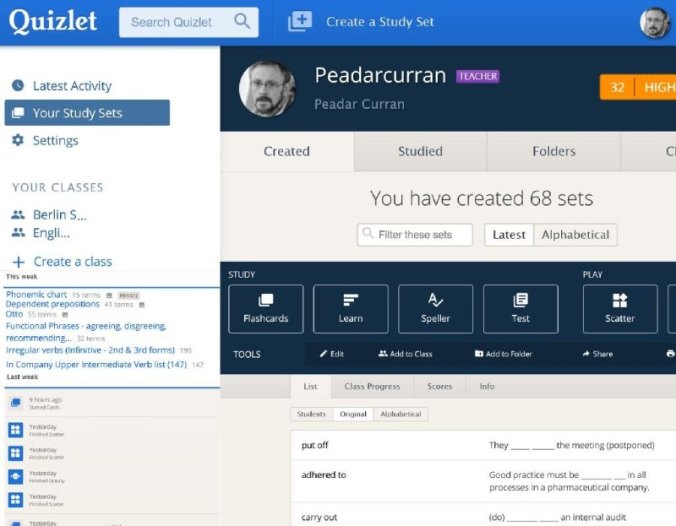Click the Yesterday gravity activity icon
676x526 pixels.
click(x=16, y=476)
